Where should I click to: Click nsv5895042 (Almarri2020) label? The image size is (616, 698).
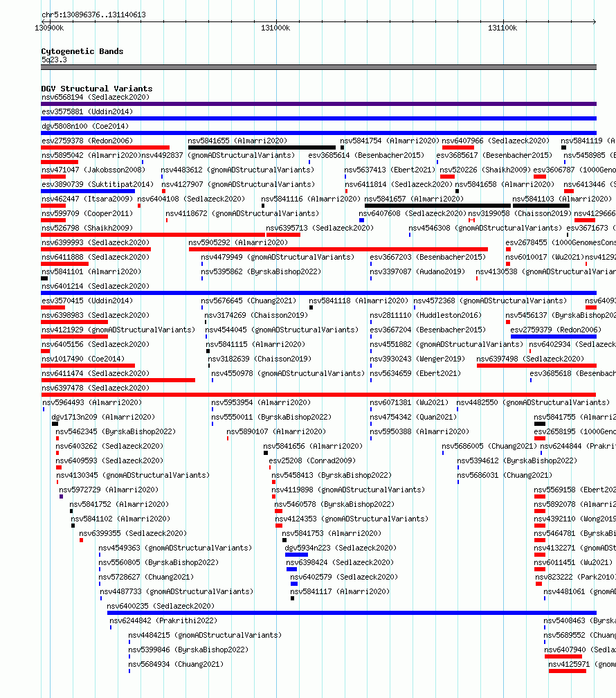point(91,155)
